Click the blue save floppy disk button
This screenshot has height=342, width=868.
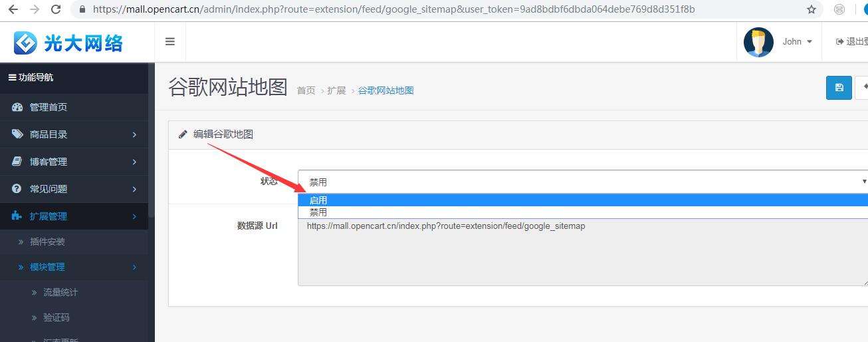(839, 88)
